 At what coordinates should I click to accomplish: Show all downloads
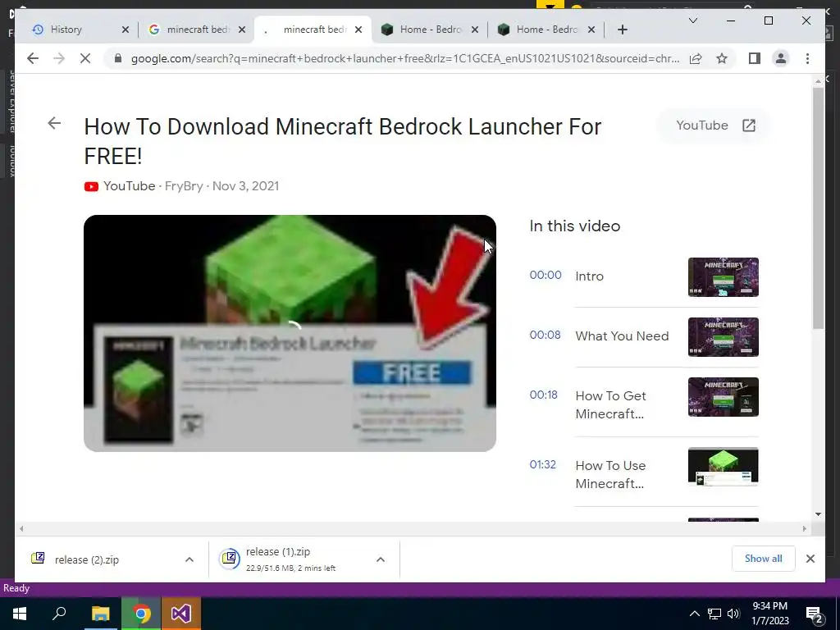coord(764,559)
